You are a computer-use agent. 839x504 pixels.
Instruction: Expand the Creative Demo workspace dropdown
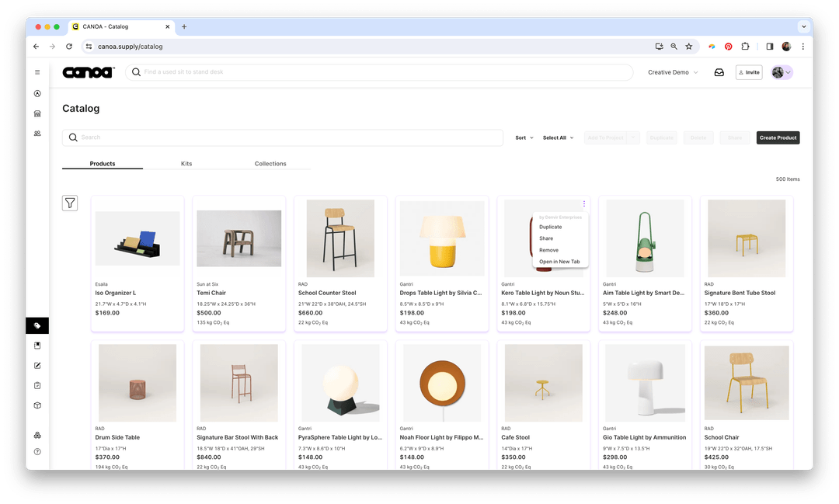pyautogui.click(x=671, y=72)
